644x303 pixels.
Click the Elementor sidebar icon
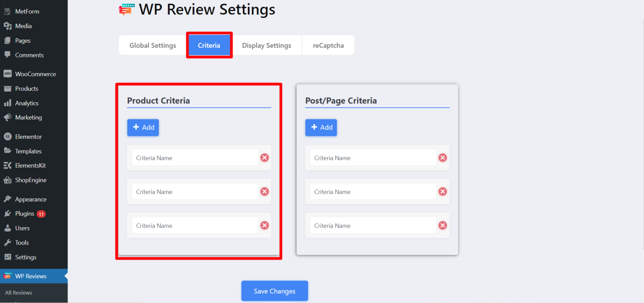pyautogui.click(x=8, y=137)
